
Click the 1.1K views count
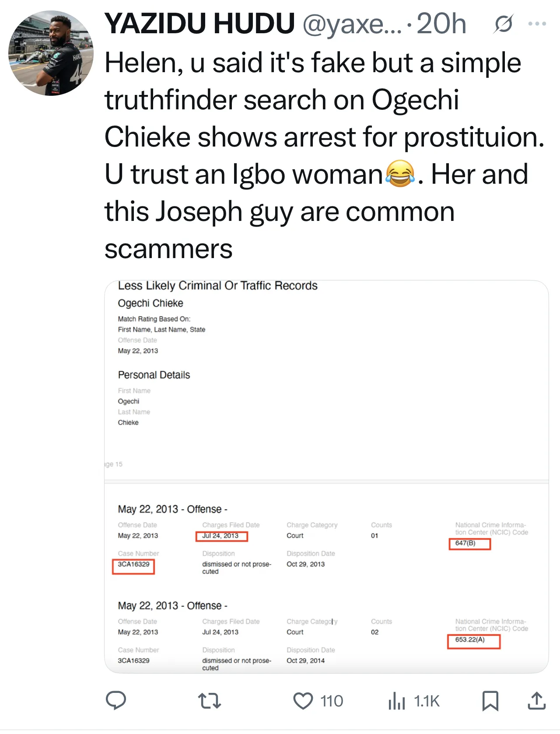427,701
